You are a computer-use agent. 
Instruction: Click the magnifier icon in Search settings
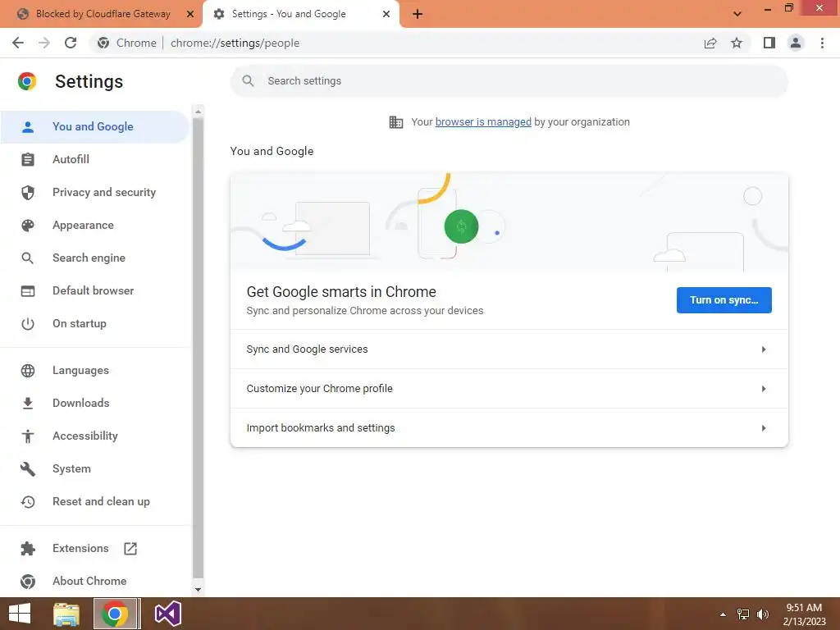[248, 81]
